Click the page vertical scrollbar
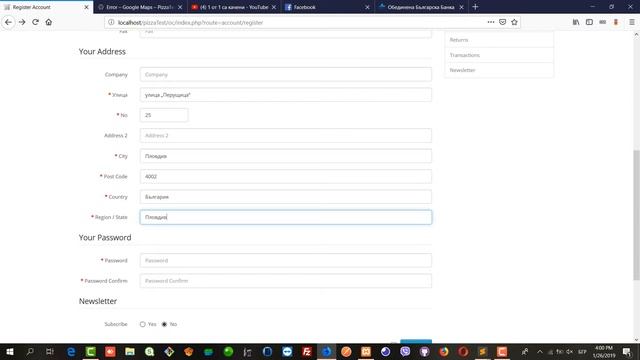The width and height of the screenshot is (640, 360). pyautogui.click(x=636, y=215)
